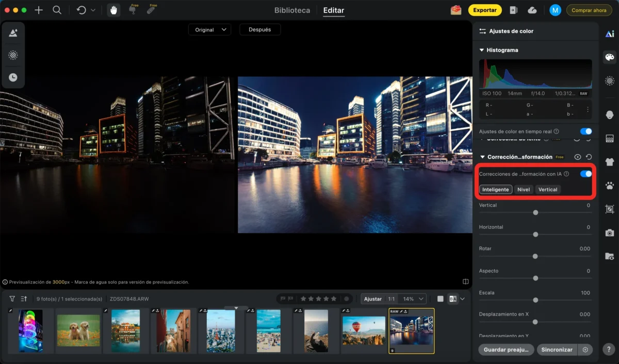Image resolution: width=619 pixels, height=364 pixels.
Task: Open the AI tools panel
Action: coord(609,34)
